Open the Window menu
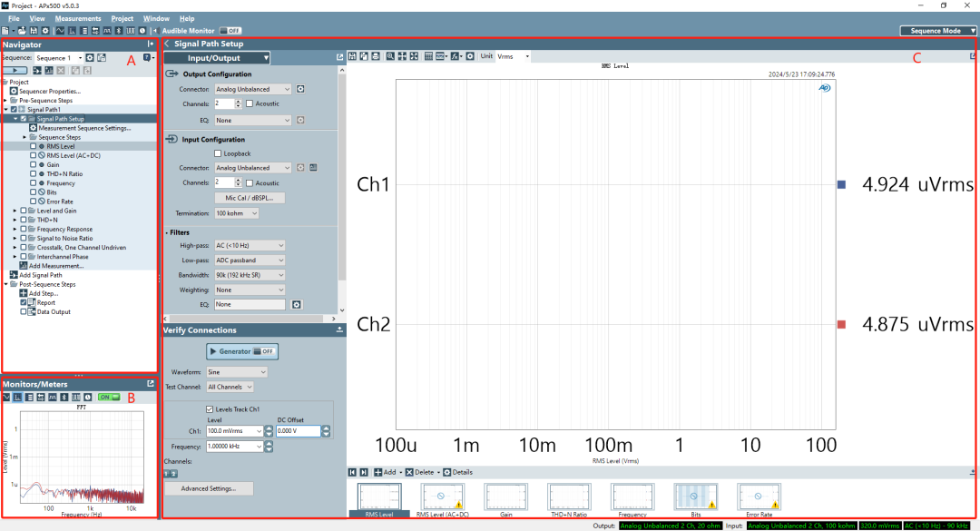 (156, 18)
